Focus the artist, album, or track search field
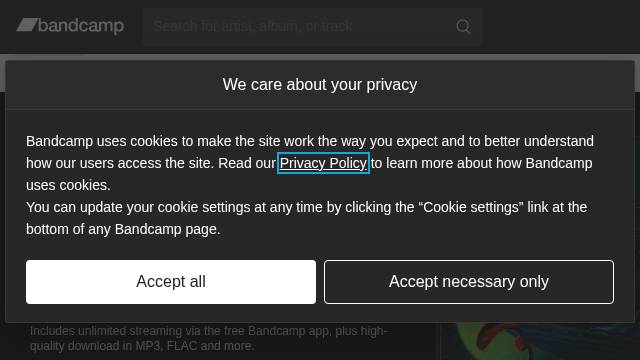Viewport: 640px width, 360px height. point(313,27)
